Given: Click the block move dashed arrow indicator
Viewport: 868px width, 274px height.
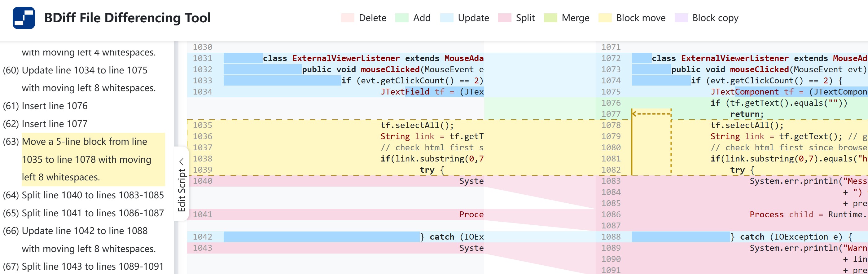Looking at the screenshot, I should pos(651,114).
